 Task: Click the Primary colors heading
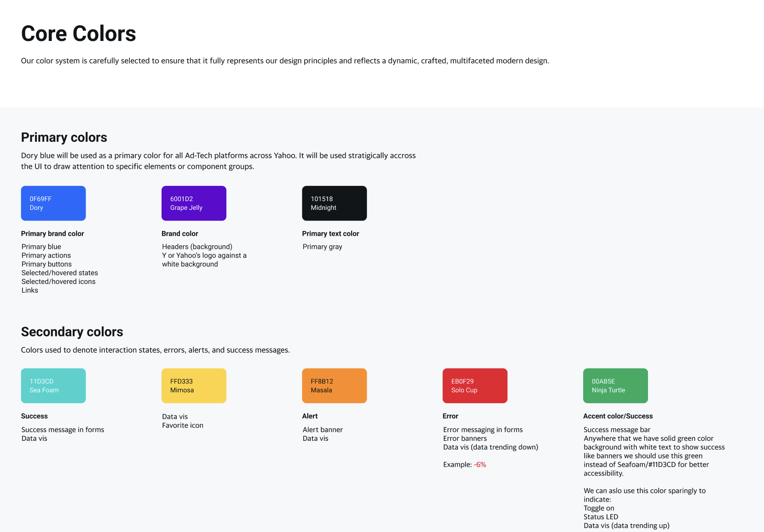pos(64,138)
